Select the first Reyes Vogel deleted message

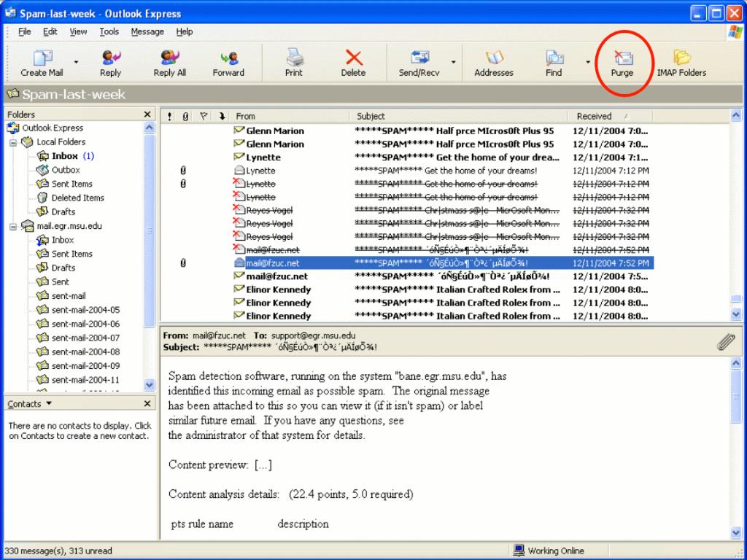click(x=407, y=211)
